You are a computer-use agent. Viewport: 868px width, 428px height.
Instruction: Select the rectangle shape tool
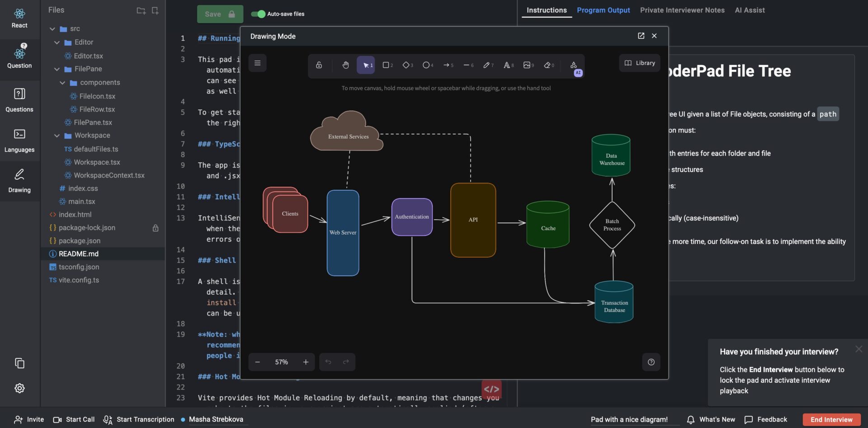coord(386,65)
